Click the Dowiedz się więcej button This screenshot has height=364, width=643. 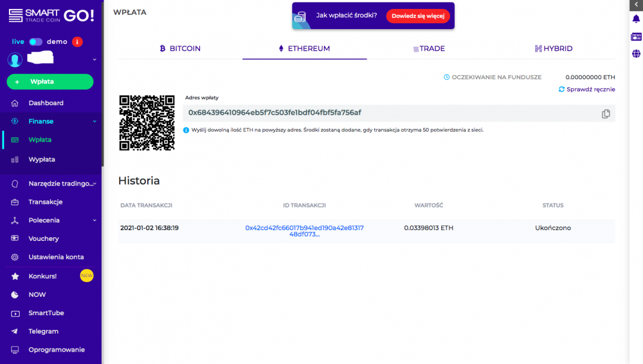[x=417, y=16]
